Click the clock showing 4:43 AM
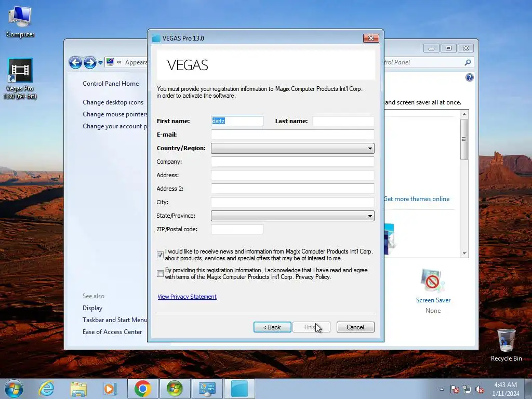This screenshot has height=399, width=532. coord(506,389)
